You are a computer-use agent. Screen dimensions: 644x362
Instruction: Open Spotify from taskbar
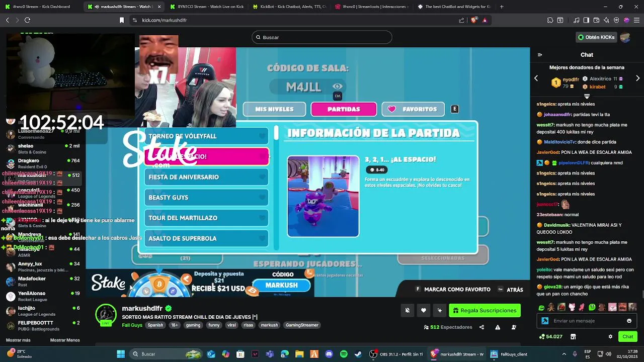[x=344, y=354]
